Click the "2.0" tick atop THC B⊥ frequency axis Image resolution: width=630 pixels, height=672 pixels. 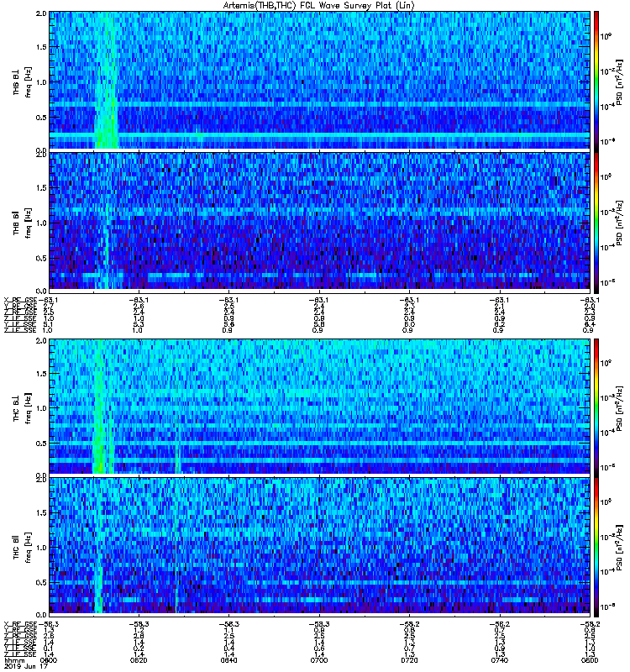pos(41,341)
